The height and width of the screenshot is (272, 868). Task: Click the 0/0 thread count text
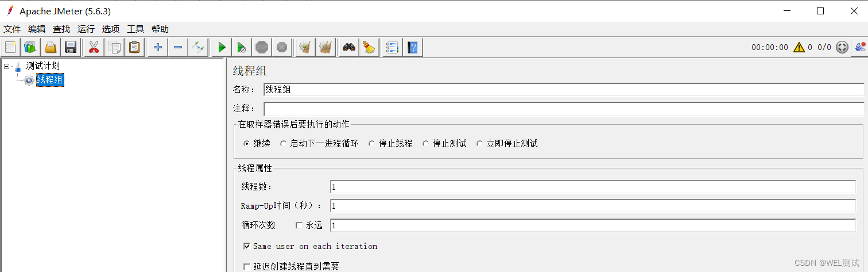click(x=824, y=47)
